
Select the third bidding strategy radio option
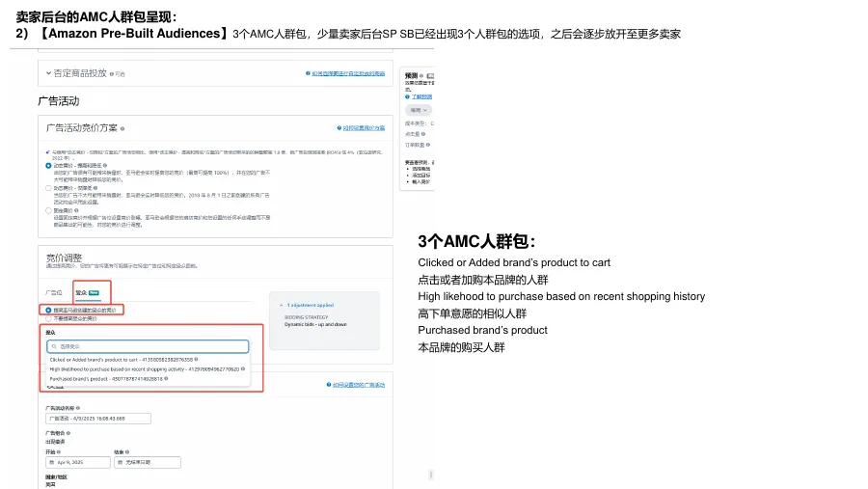point(49,211)
